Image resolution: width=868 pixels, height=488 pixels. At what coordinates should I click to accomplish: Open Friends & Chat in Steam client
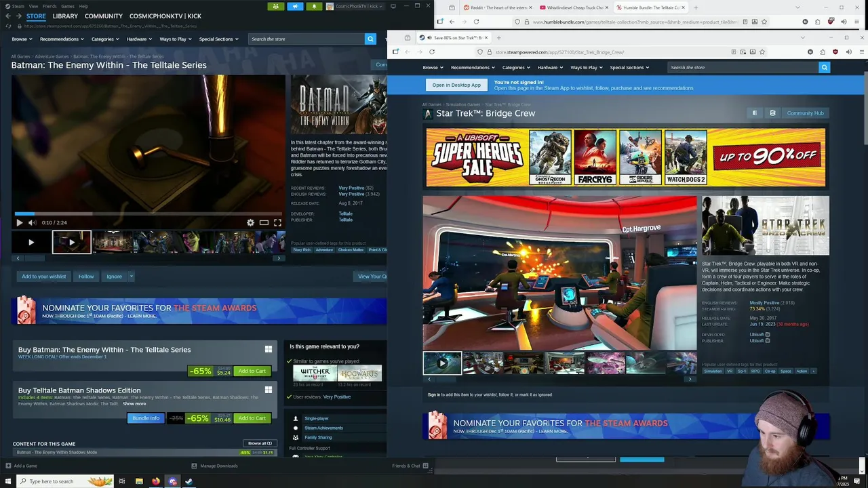click(x=410, y=466)
